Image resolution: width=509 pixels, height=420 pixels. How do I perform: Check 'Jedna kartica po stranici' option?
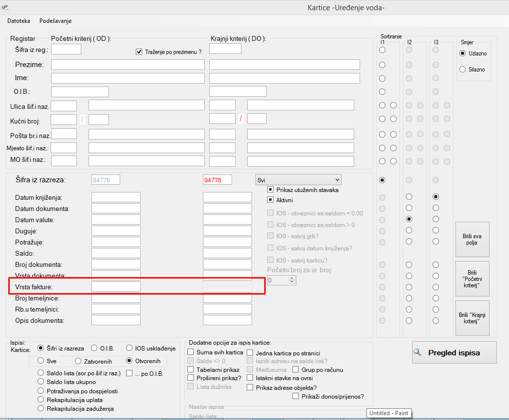click(x=250, y=353)
